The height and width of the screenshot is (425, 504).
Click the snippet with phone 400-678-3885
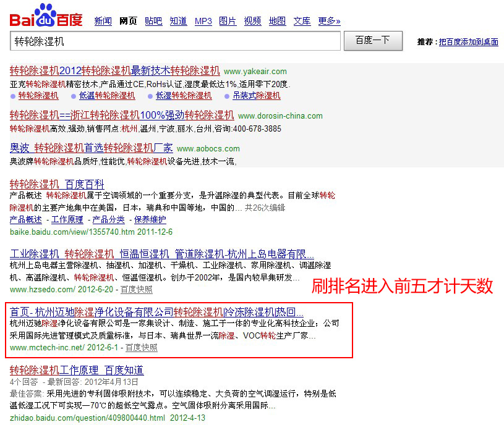pyautogui.click(x=145, y=128)
